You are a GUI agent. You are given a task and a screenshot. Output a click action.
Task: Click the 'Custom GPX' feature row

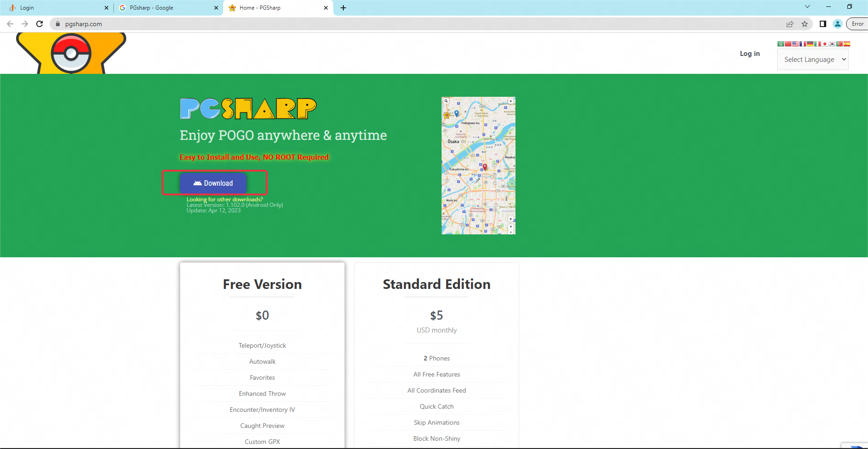(262, 442)
